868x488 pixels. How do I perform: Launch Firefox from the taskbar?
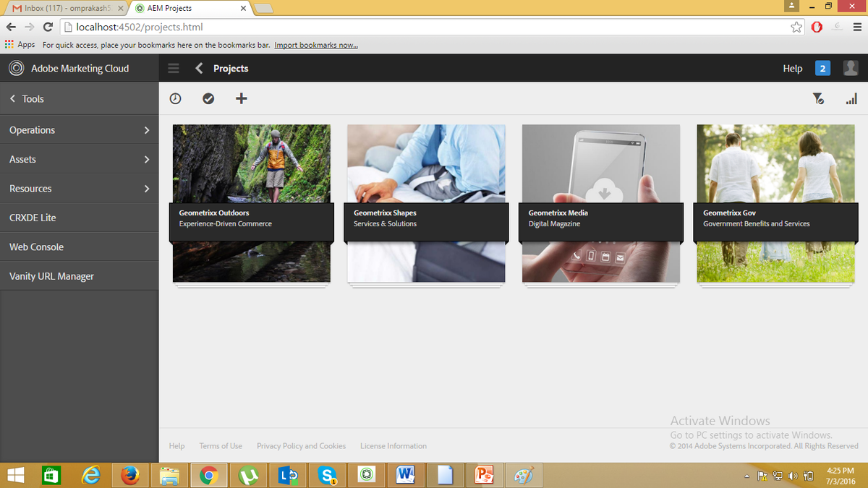(130, 475)
